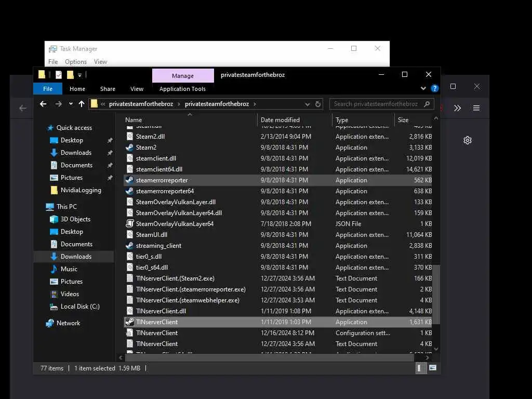Click the streaming_client application icon
Screen dimensions: 532x399
click(x=129, y=246)
